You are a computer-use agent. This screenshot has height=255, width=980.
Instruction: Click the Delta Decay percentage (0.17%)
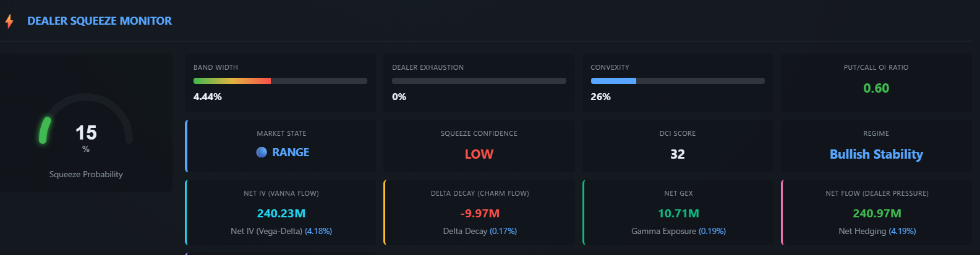click(503, 232)
